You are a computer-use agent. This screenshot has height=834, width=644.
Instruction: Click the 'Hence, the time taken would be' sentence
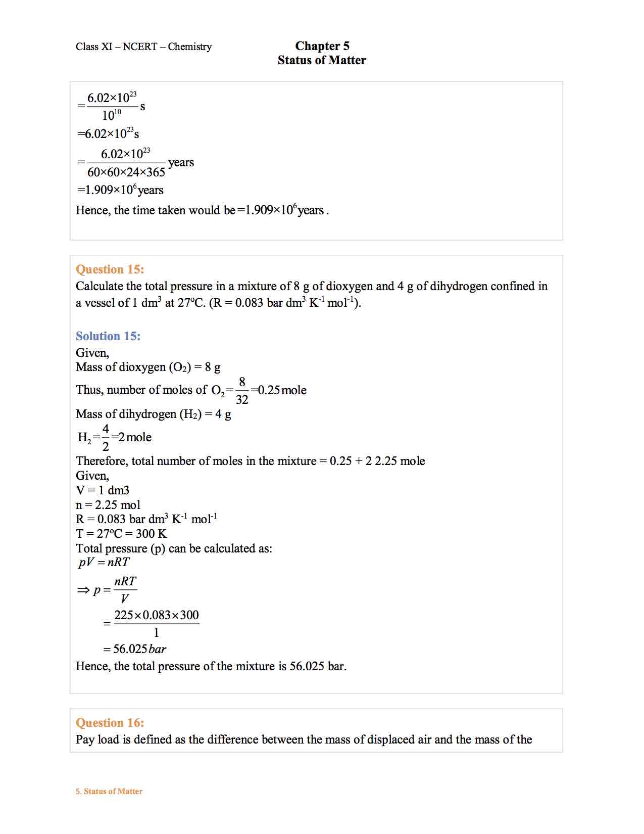point(202,210)
